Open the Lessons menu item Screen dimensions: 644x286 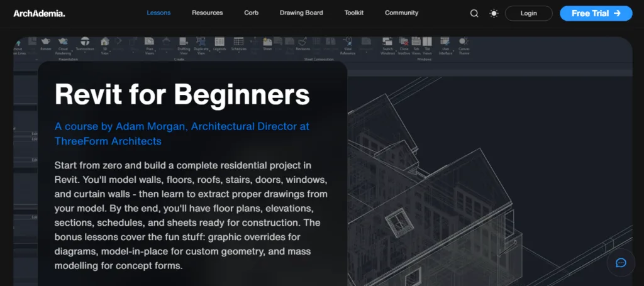(158, 13)
